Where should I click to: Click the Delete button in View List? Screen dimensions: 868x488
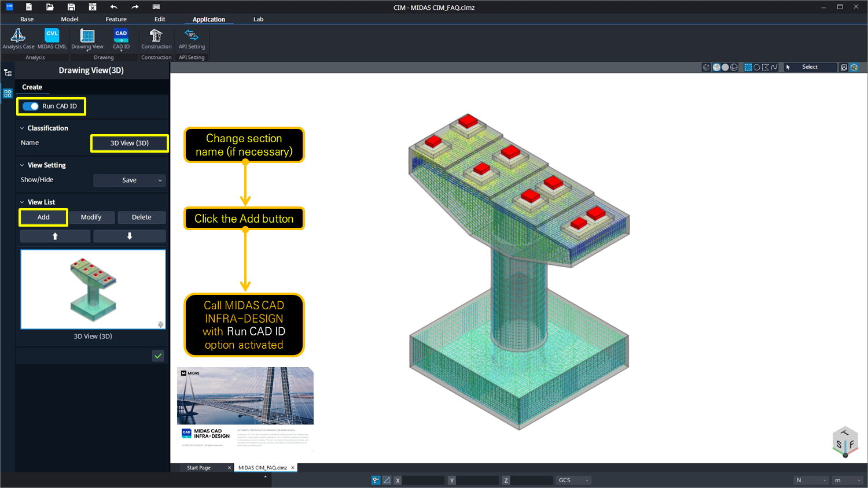pos(141,217)
